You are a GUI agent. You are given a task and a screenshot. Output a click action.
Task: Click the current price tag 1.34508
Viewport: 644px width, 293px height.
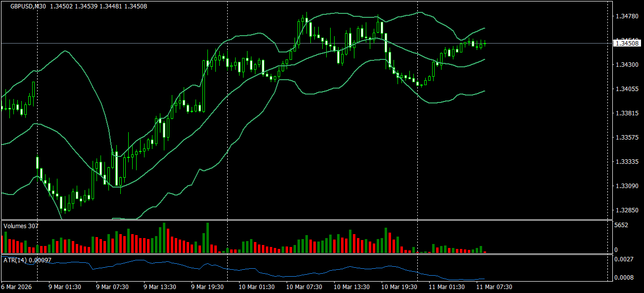(x=626, y=43)
